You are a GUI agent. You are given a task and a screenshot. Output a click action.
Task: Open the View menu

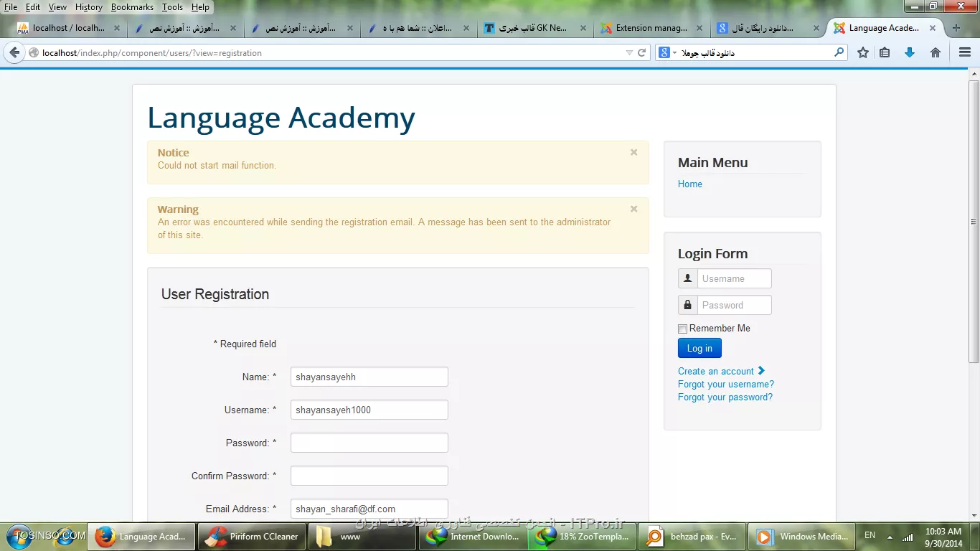[x=57, y=7]
